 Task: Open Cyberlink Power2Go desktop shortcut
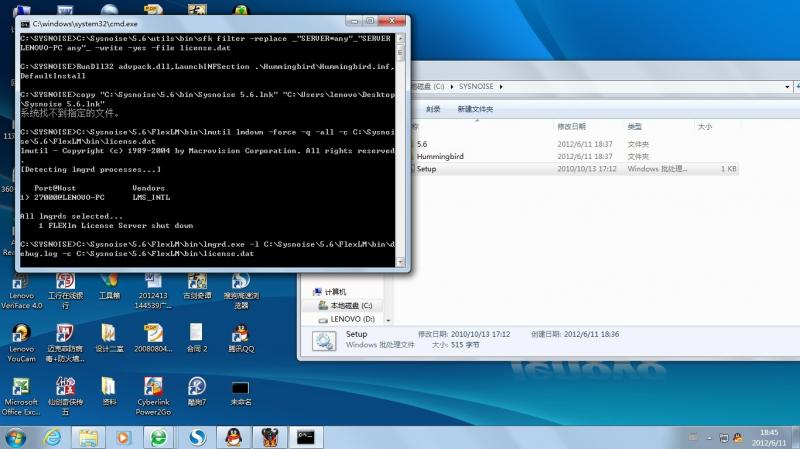coord(153,397)
